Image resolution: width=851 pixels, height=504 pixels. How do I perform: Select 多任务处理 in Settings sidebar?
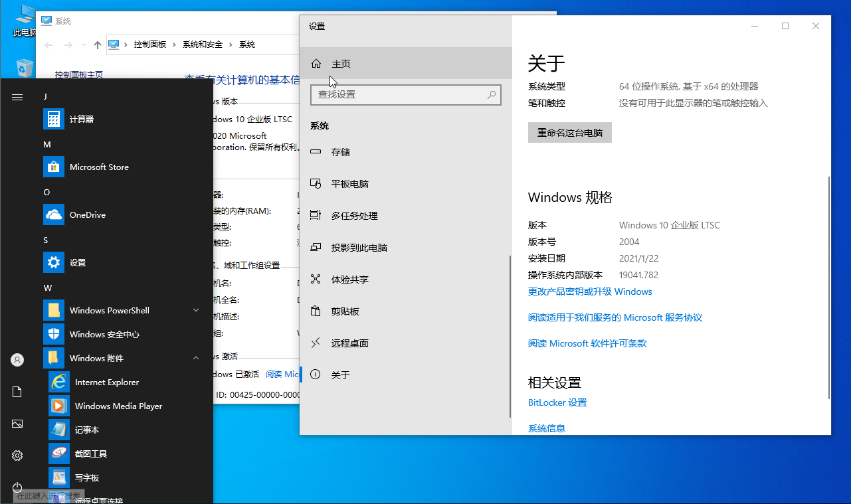406,216
